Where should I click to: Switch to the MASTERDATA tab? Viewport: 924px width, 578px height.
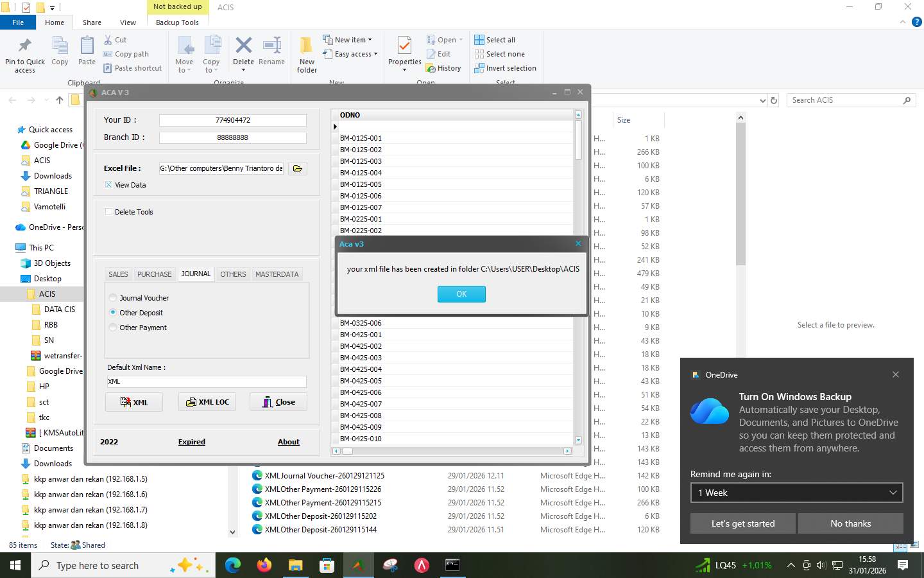(277, 274)
